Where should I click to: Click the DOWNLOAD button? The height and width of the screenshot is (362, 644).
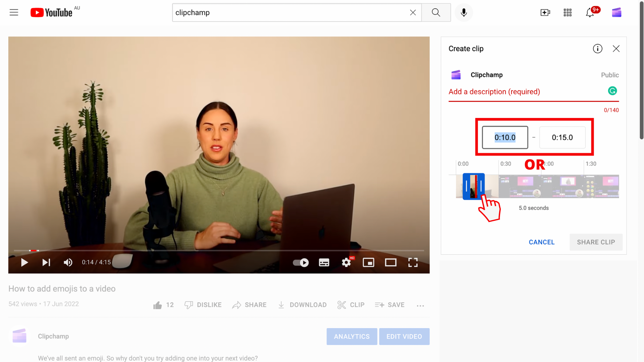302,305
